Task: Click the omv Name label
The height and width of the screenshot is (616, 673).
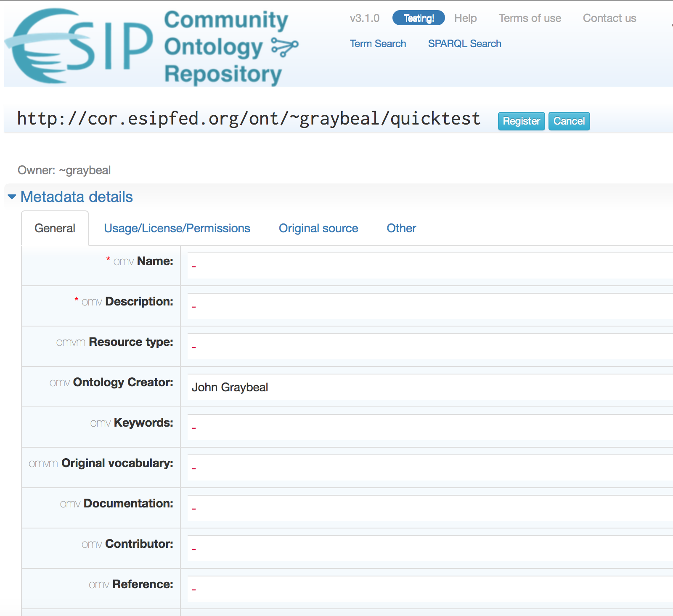Action: point(139,261)
